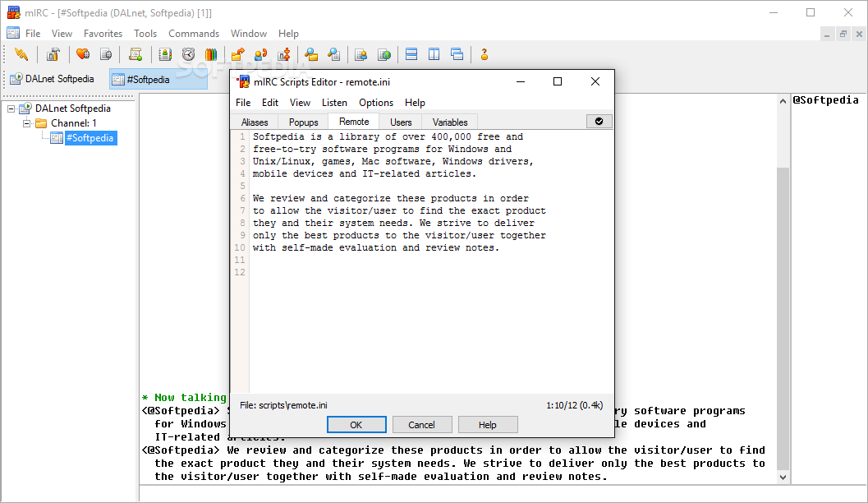Collapse the Channel: 1 tree folder
Image resolution: width=868 pixels, height=503 pixels.
(26, 123)
